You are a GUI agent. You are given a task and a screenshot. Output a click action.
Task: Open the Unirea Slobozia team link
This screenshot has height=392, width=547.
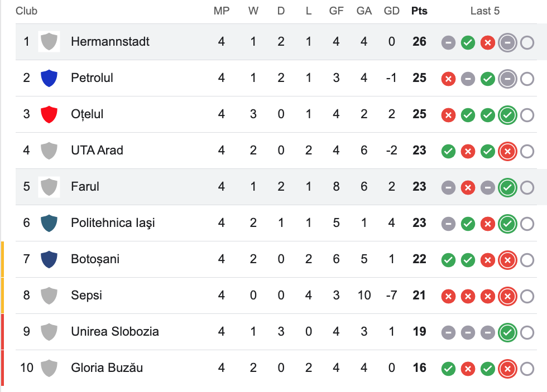click(115, 331)
